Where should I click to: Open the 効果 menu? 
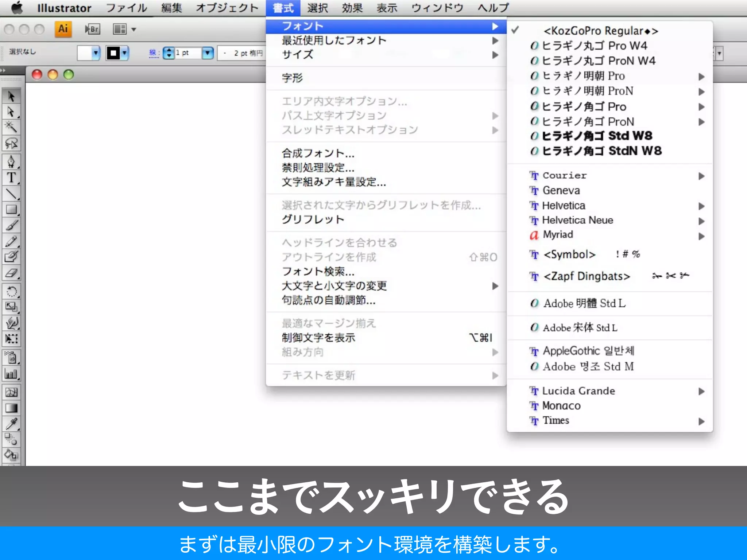click(x=352, y=8)
